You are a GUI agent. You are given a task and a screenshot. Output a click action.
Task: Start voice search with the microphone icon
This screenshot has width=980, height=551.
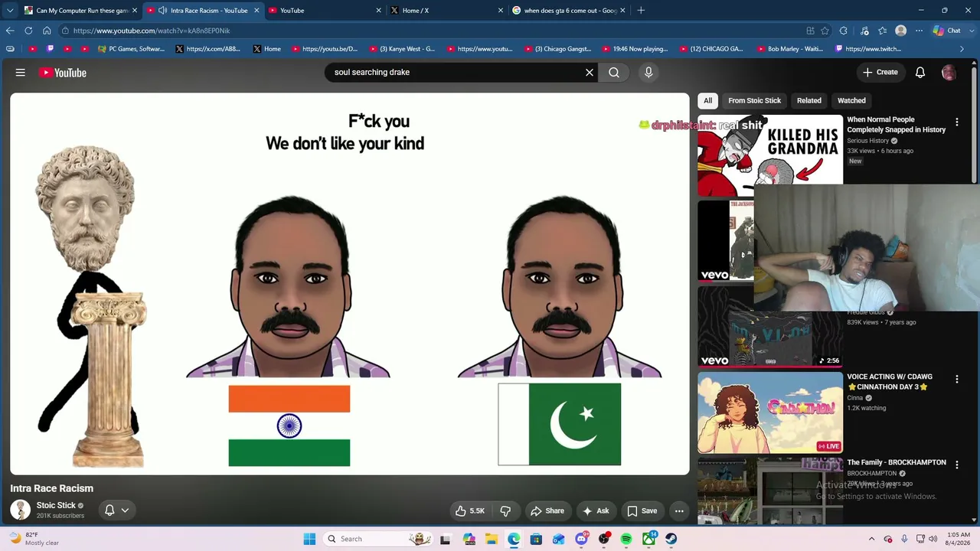[648, 72]
